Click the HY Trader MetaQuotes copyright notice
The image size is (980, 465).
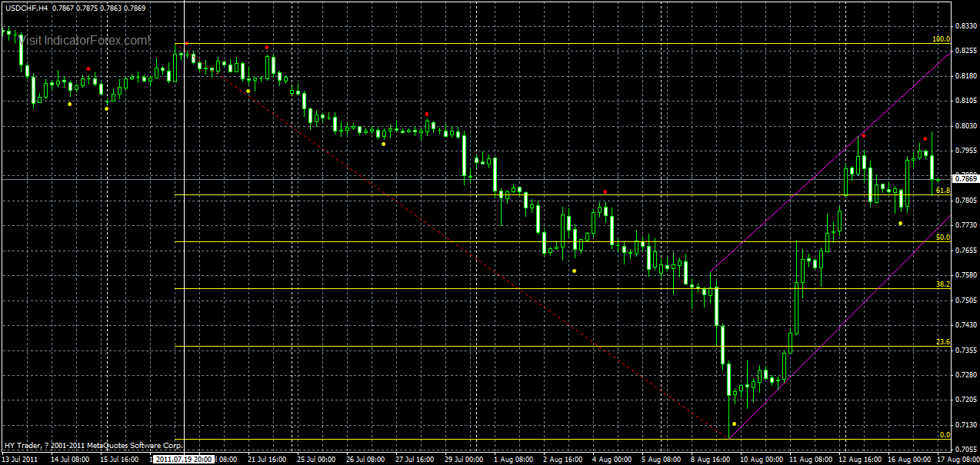point(92,445)
